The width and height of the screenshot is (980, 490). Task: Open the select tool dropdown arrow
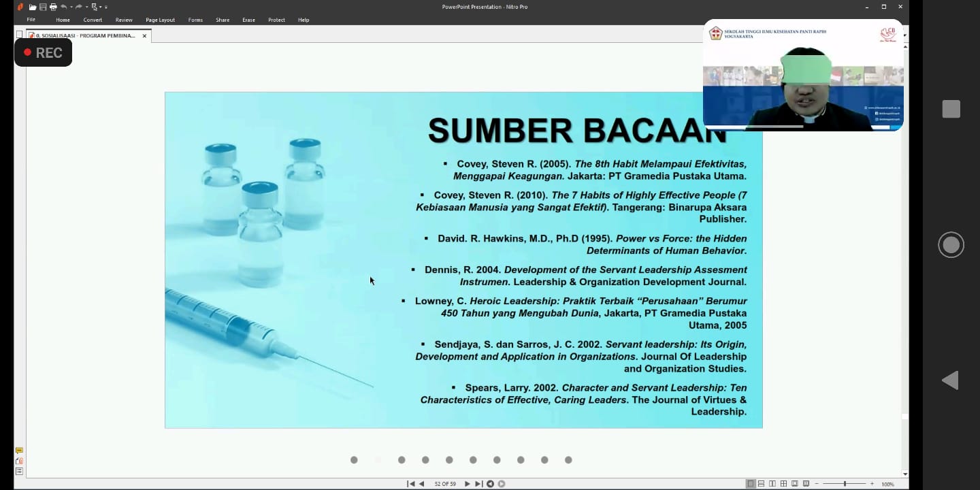[101, 7]
